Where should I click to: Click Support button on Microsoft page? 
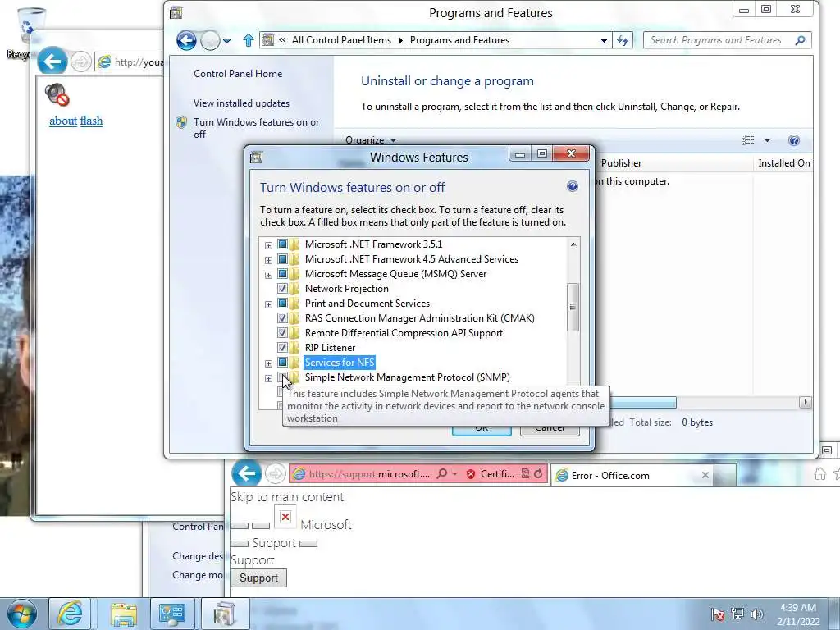point(258,578)
